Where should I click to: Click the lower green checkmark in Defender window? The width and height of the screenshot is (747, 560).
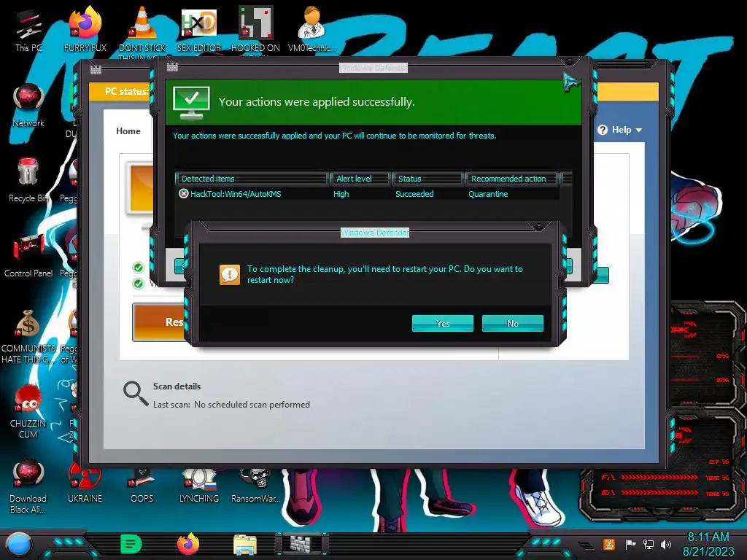[x=138, y=284]
